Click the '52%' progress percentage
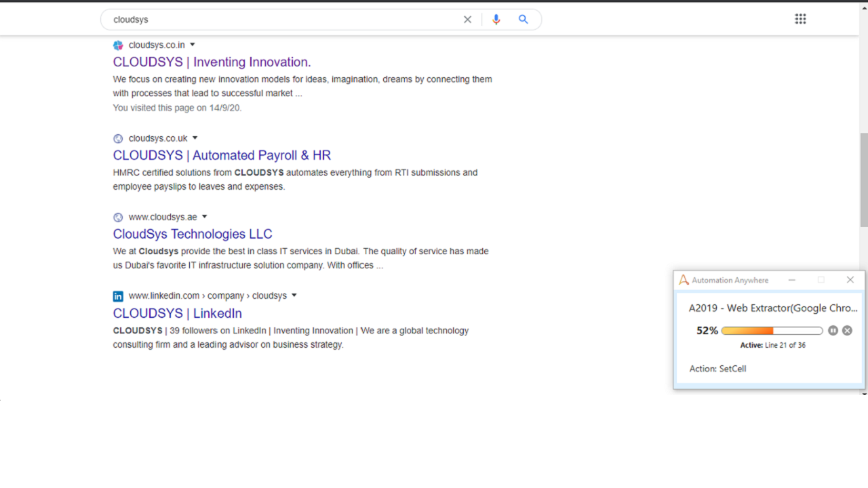Viewport: 868px width, 488px height. coord(707,331)
